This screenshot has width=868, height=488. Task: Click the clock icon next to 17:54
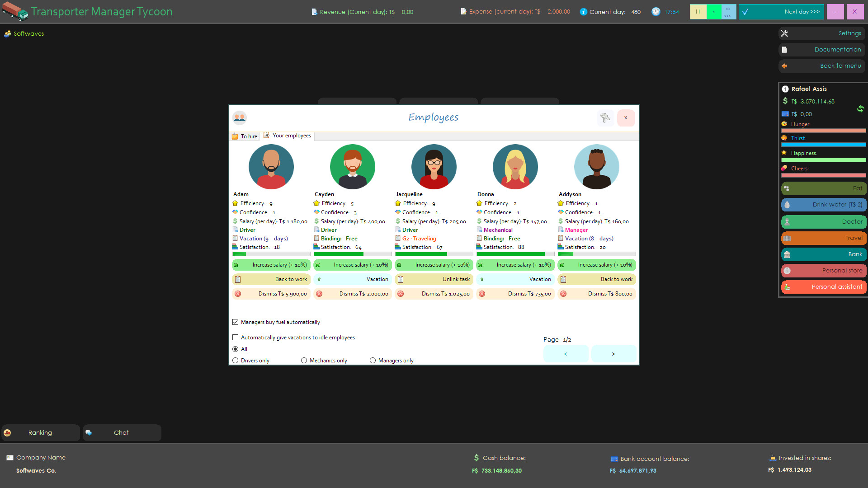656,12
